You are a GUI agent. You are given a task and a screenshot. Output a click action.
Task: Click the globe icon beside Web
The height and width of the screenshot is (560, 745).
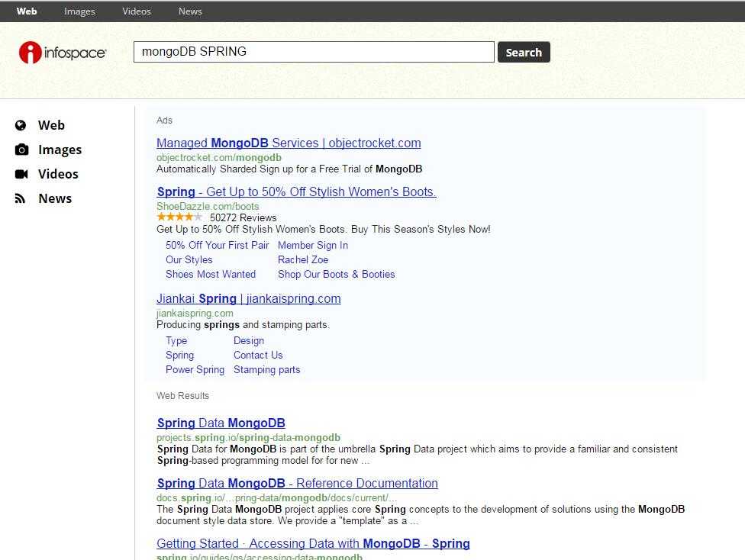[x=21, y=125]
